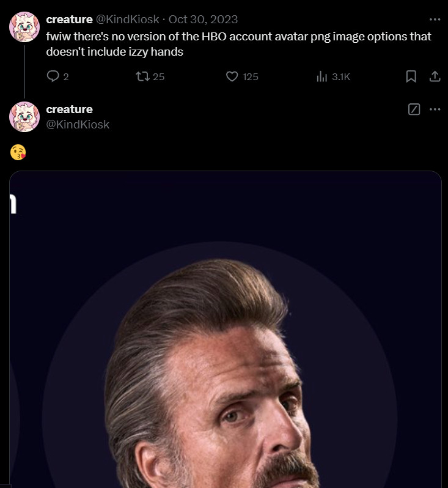Click the @KindKiosk handle under second name

78,124
